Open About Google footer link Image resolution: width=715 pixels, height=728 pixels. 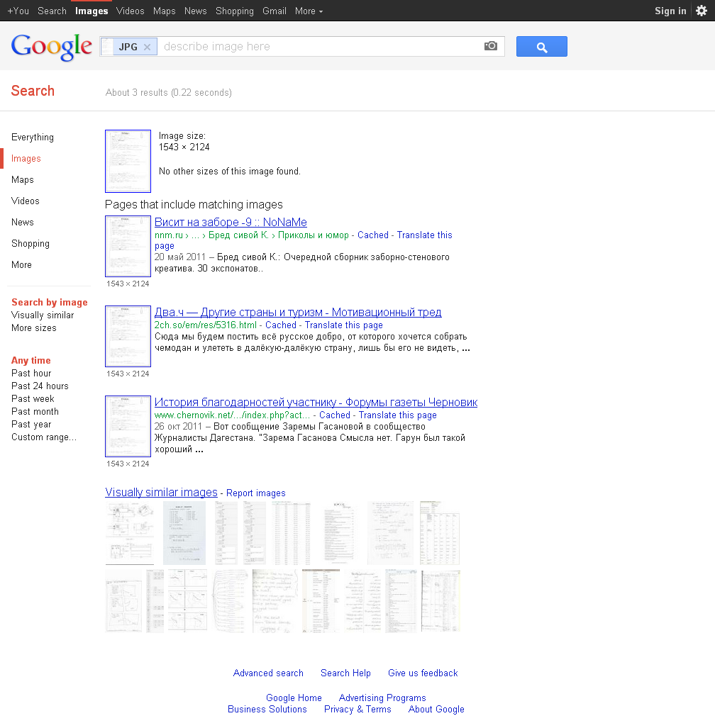pyautogui.click(x=436, y=709)
